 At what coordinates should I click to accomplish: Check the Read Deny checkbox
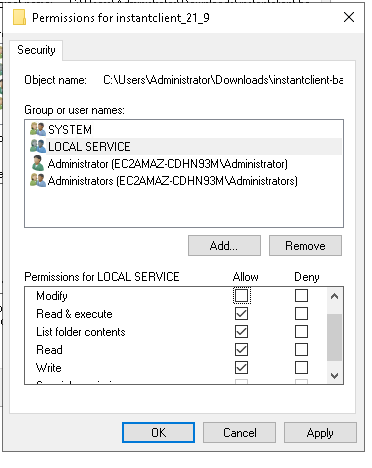pos(301,349)
